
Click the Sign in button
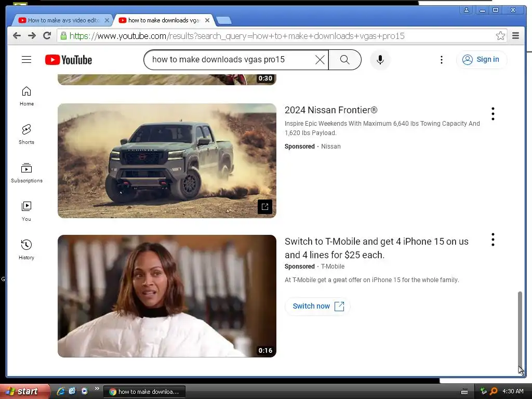[482, 60]
